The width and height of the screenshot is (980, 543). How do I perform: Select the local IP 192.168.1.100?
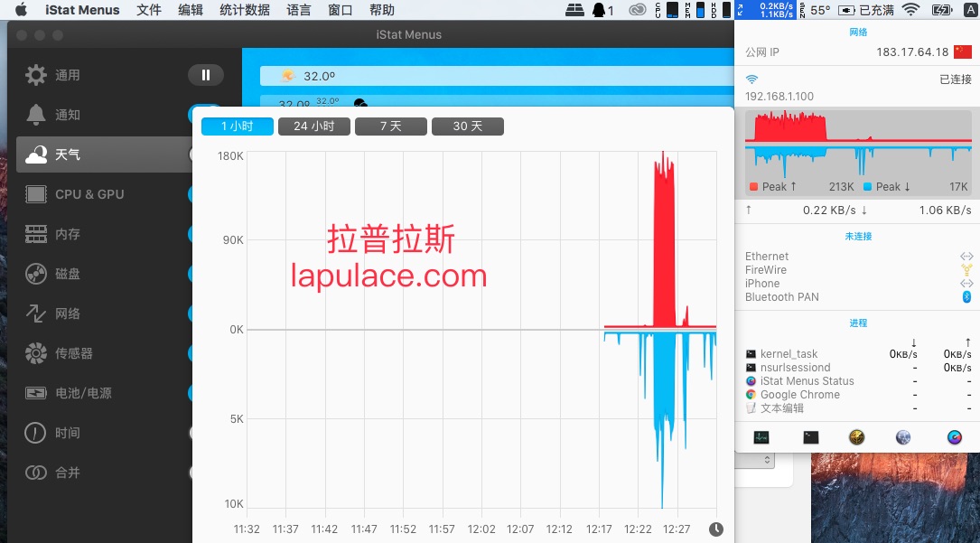(779, 97)
